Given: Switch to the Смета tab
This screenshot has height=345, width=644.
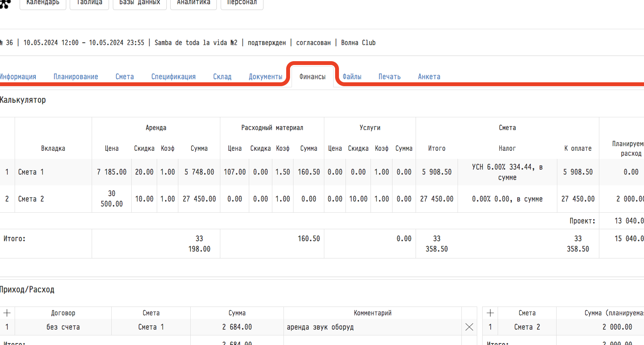Looking at the screenshot, I should 125,77.
